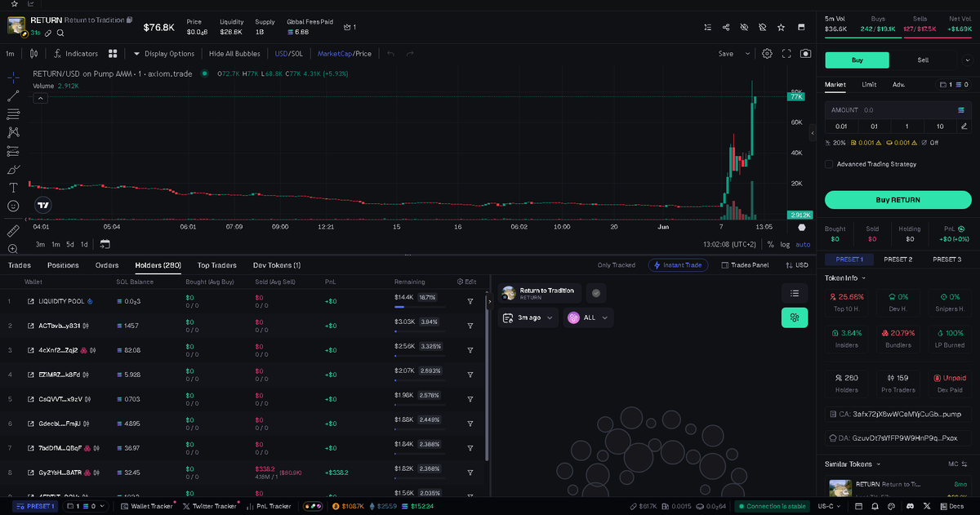Open the Top Traders tab
The image size is (980, 515).
click(216, 265)
